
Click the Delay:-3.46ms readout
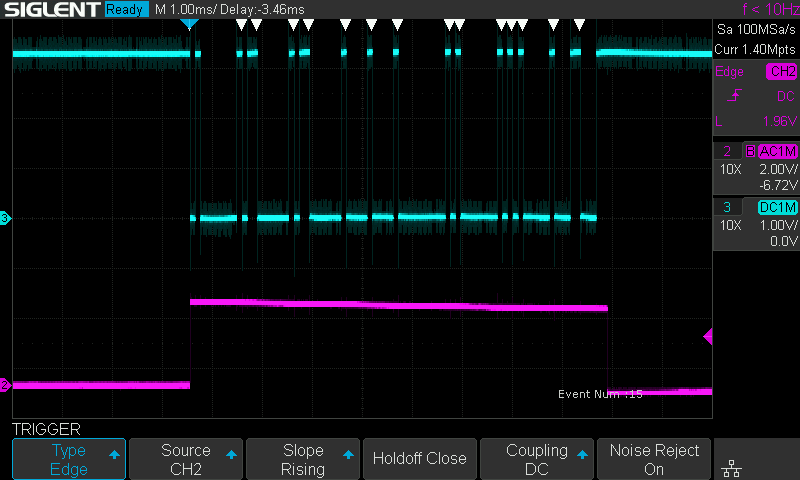tap(262, 9)
